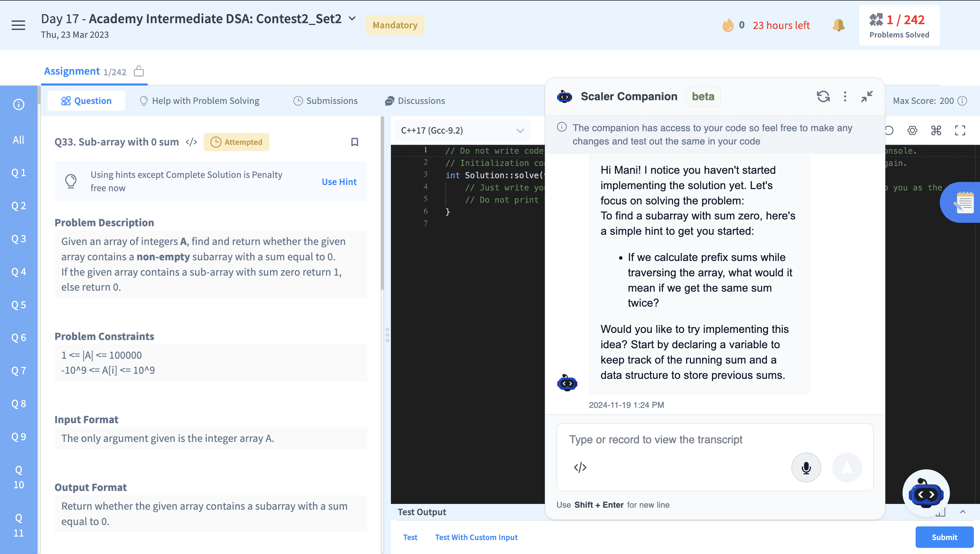This screenshot has height=554, width=980.
Task: Open the editor settings gear
Action: click(912, 130)
